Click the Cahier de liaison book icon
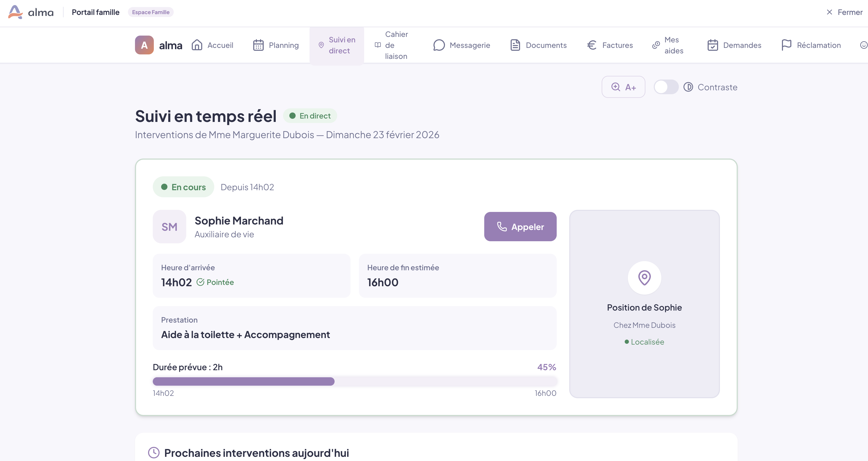The image size is (868, 461). [378, 45]
